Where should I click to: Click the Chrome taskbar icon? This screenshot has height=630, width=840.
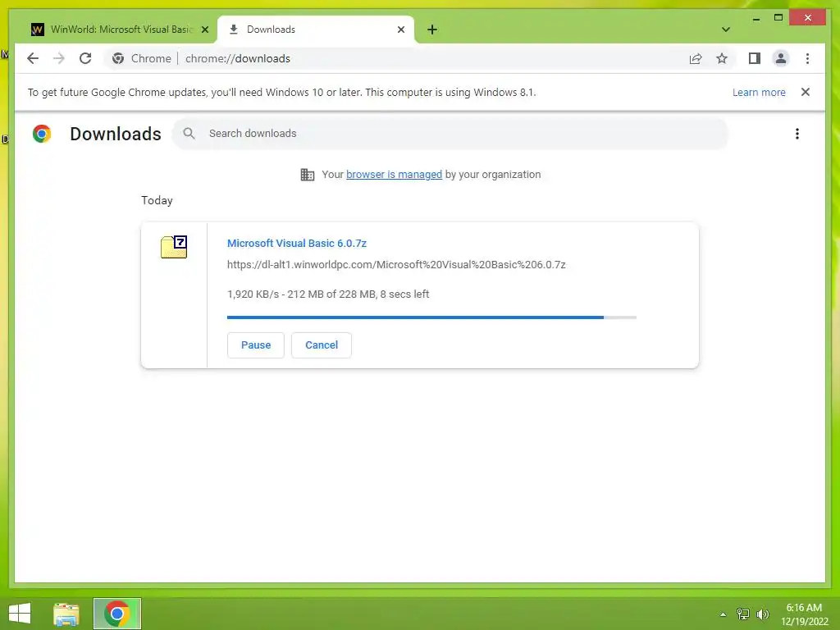[116, 614]
